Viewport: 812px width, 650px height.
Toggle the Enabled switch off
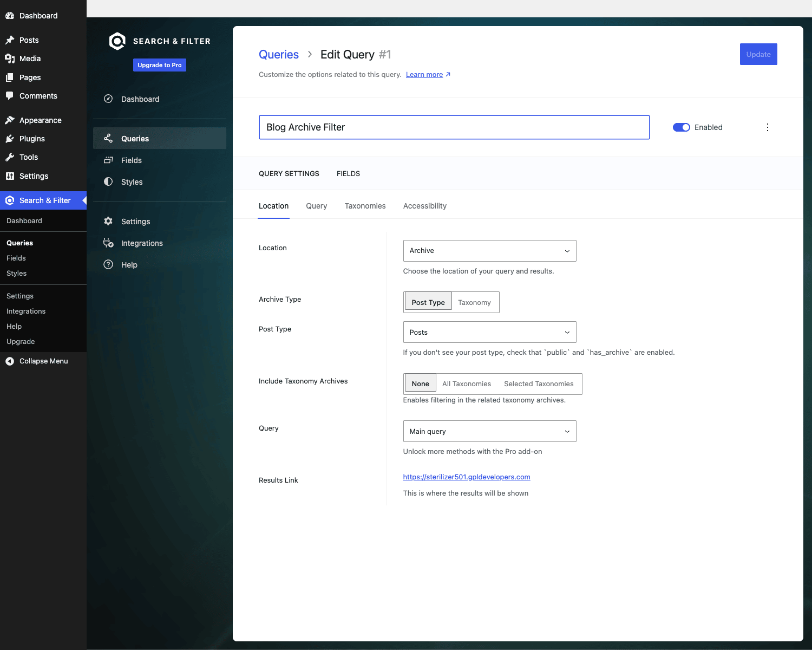[682, 127]
